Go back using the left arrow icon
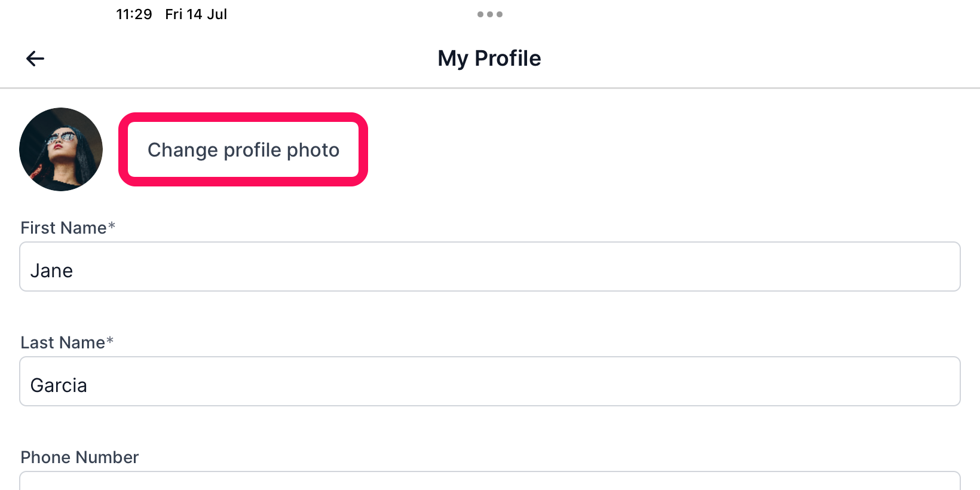980x490 pixels. coord(35,58)
